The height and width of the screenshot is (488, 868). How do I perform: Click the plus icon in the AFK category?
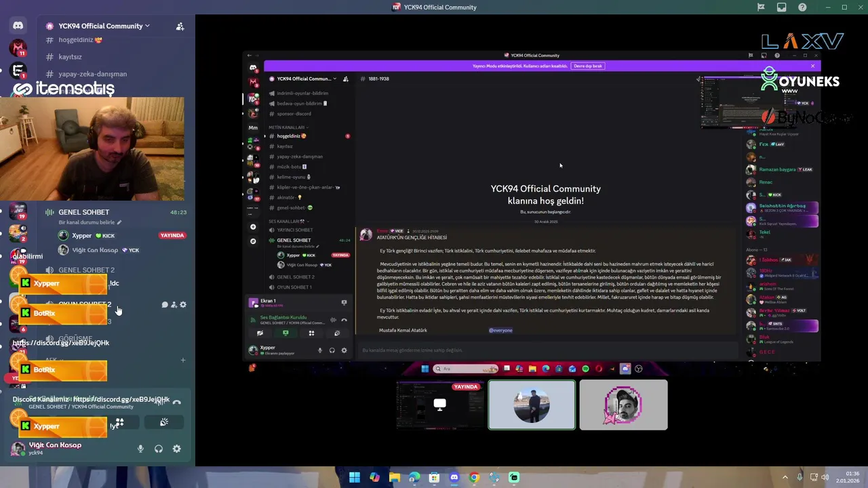(x=182, y=360)
